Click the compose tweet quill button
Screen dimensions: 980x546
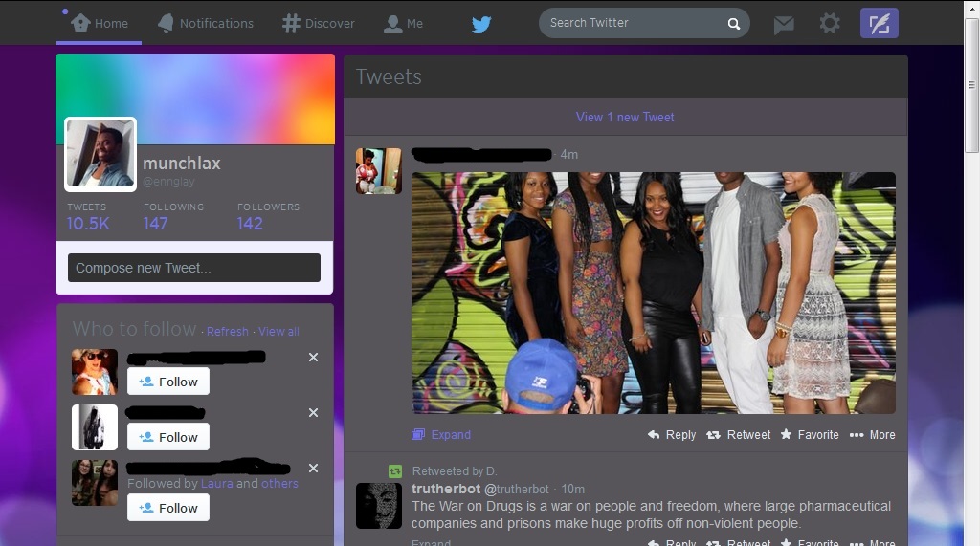879,23
